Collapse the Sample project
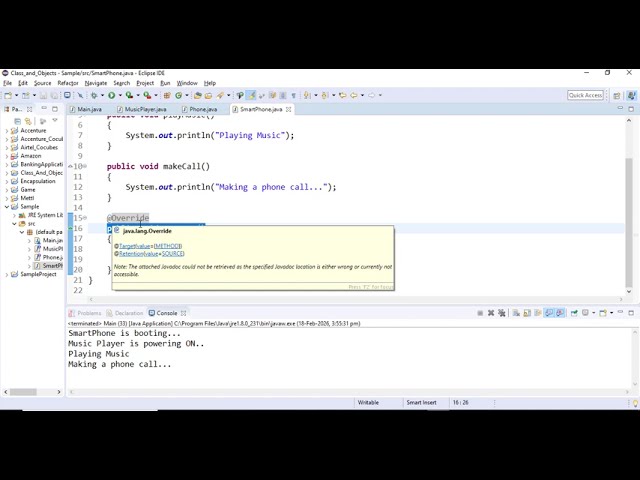The height and width of the screenshot is (480, 640). coord(7,207)
